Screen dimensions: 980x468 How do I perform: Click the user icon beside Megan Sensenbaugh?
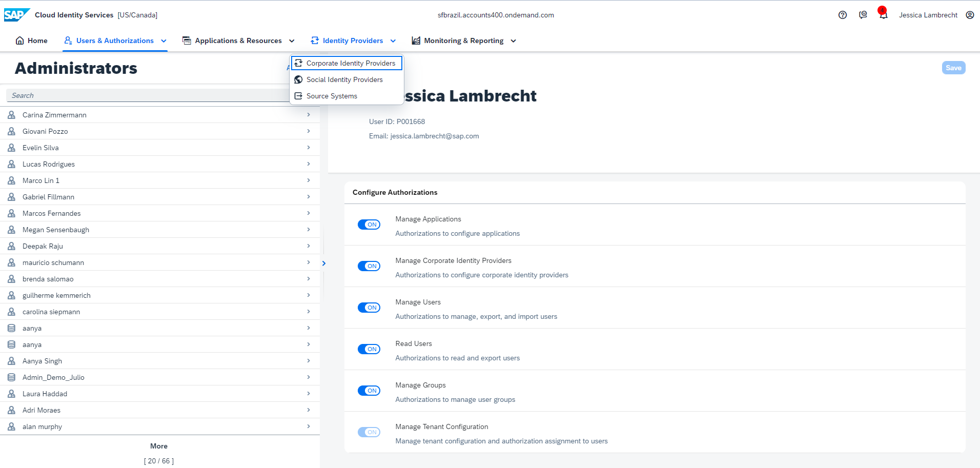(x=11, y=230)
